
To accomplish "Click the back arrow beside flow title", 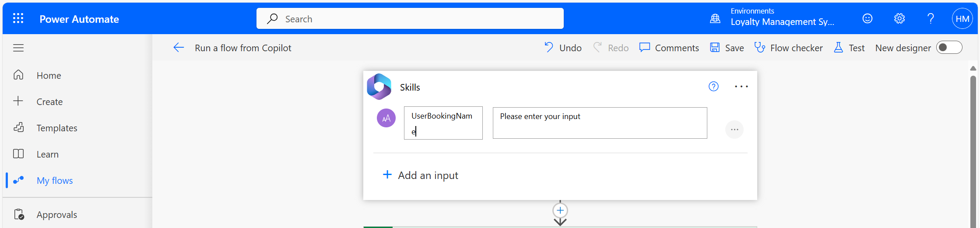I will [x=179, y=48].
